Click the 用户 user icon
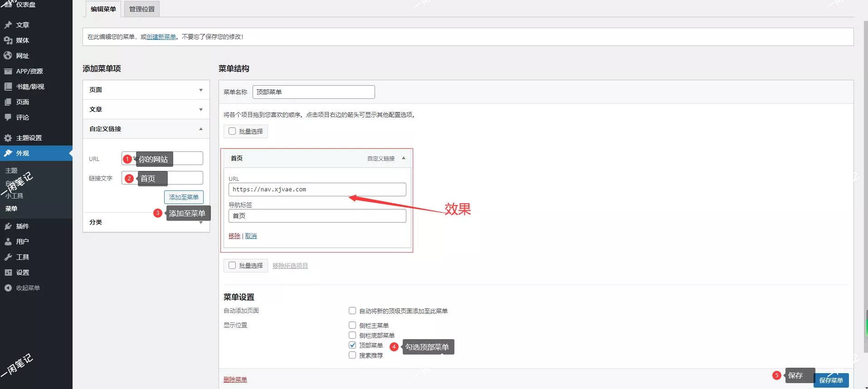The image size is (868, 389). 8,242
